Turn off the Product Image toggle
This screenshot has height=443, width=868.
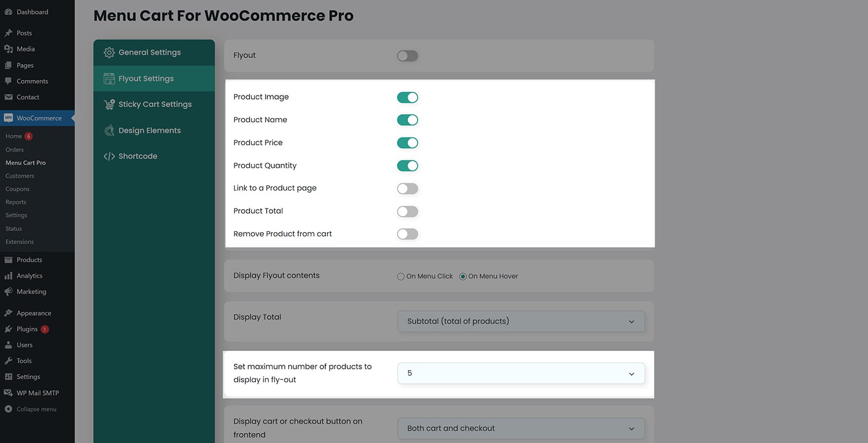coord(407,97)
